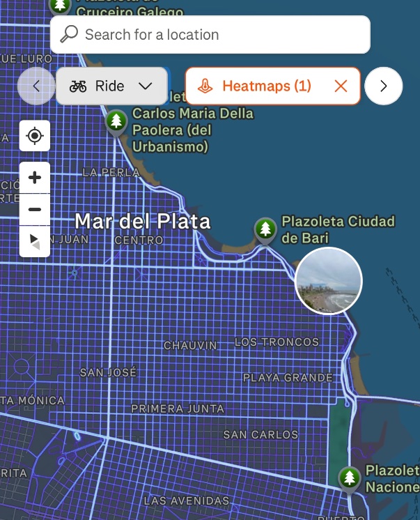Click the SAN JOSÉ neighborhood label
This screenshot has height=520, width=420.
[109, 372]
